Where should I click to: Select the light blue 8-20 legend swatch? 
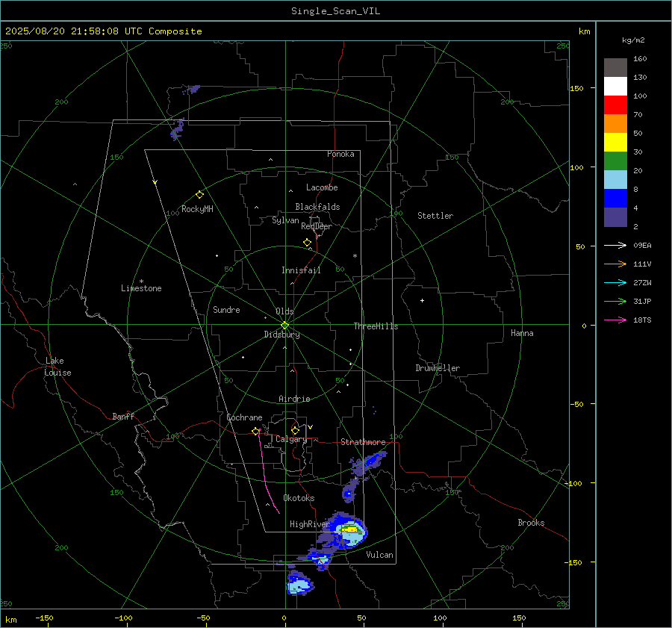615,180
